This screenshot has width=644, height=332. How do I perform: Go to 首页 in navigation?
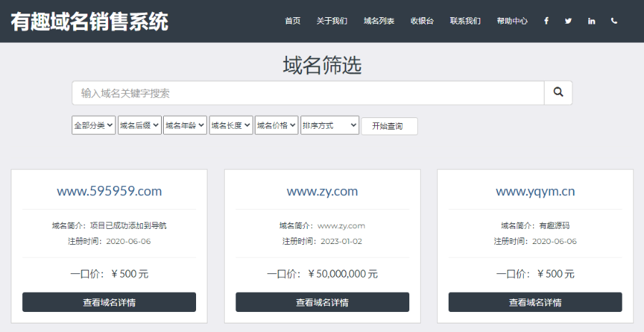[x=293, y=21]
